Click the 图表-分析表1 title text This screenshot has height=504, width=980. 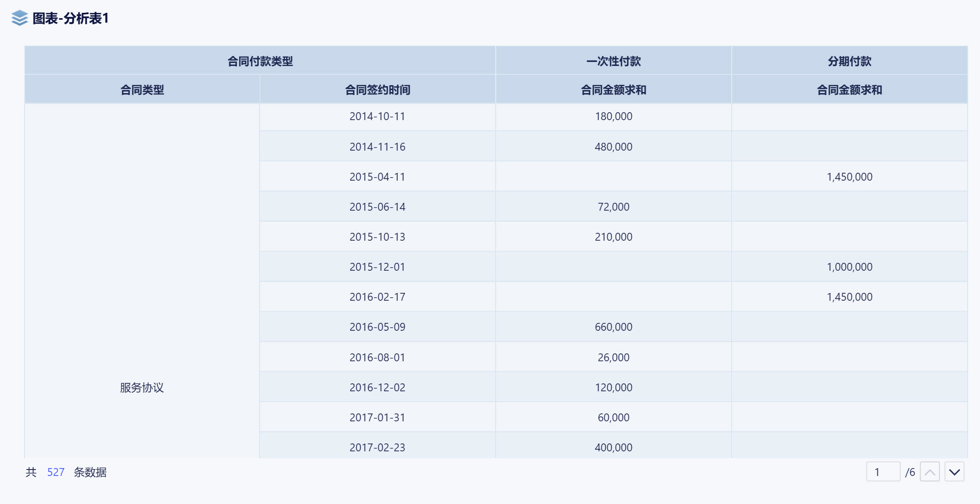70,18
